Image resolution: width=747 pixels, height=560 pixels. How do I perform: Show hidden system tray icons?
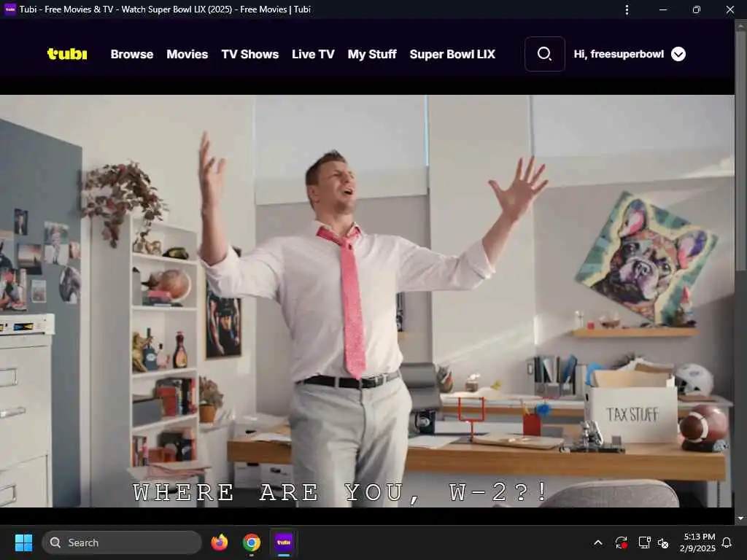(598, 542)
